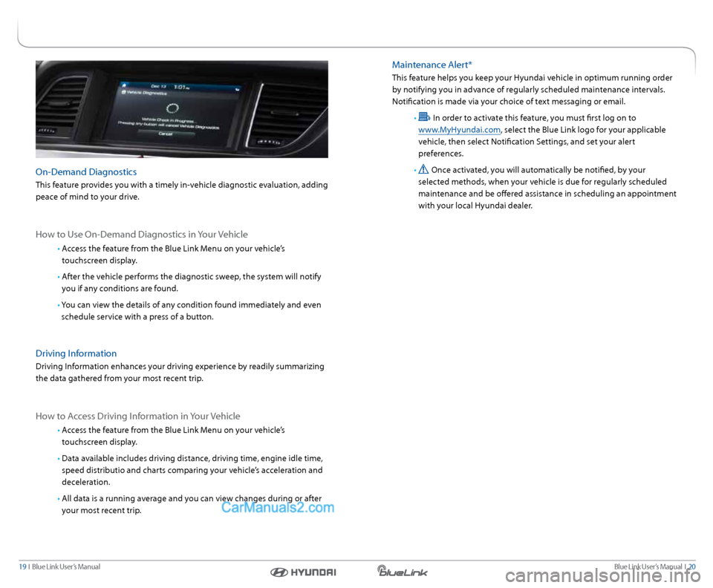Click paragraph 'This feature helps you keep your Hyundai'
Image resolution: width=713 pixels, height=588 pixels.
532,90
